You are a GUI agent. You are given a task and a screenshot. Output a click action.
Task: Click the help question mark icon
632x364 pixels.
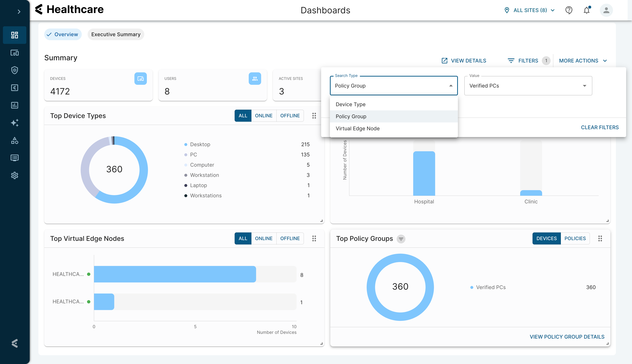569,10
